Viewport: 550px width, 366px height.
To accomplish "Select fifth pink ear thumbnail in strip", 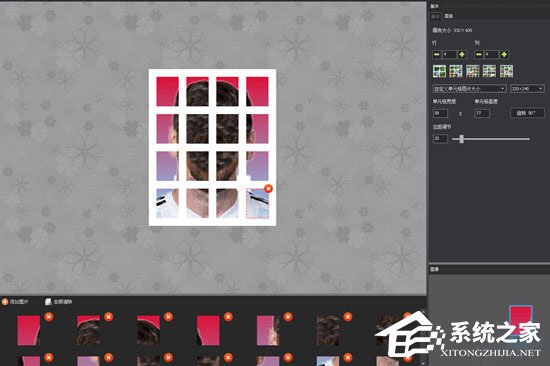I will pyautogui.click(x=268, y=331).
